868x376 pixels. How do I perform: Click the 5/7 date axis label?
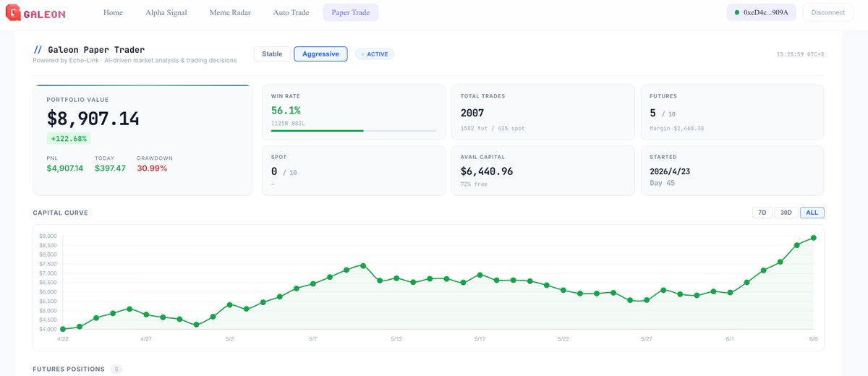click(312, 338)
